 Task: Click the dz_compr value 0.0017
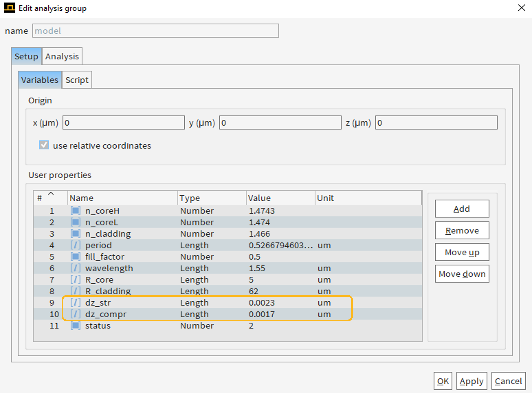click(x=262, y=314)
